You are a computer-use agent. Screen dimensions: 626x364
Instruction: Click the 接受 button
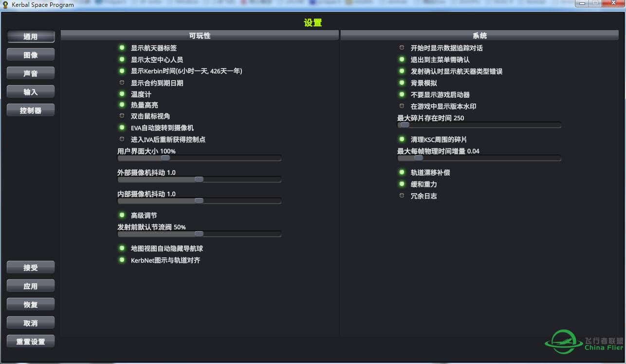coord(31,267)
